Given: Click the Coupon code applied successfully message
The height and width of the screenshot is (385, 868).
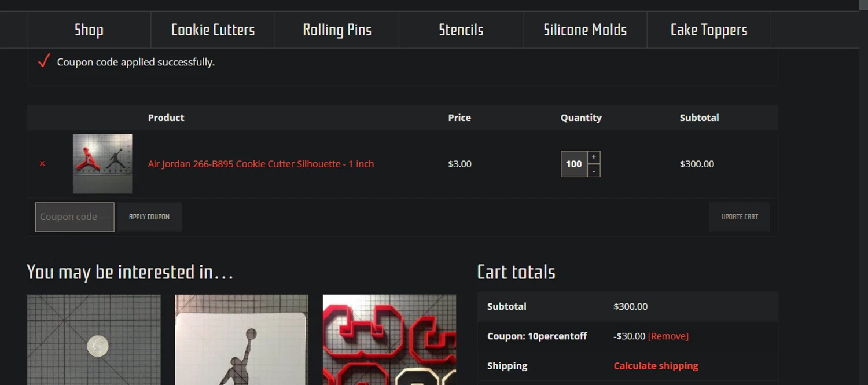Looking at the screenshot, I should [136, 62].
